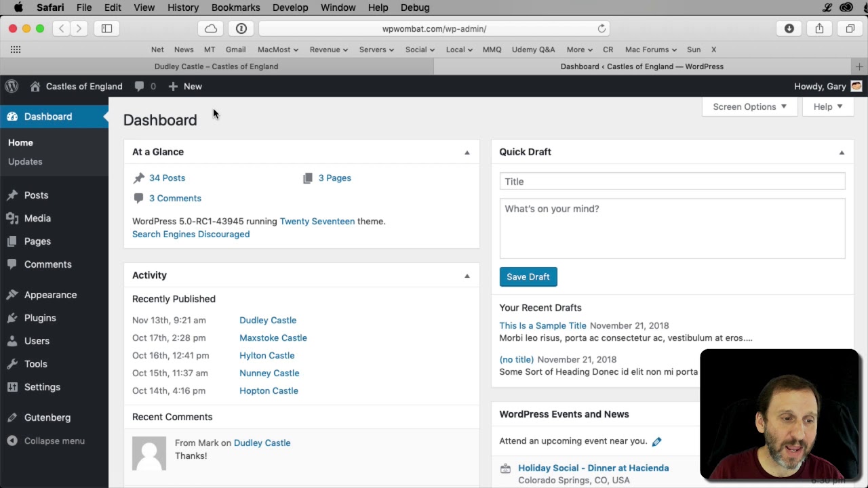Collapse the At a Glance panel

coord(467,152)
